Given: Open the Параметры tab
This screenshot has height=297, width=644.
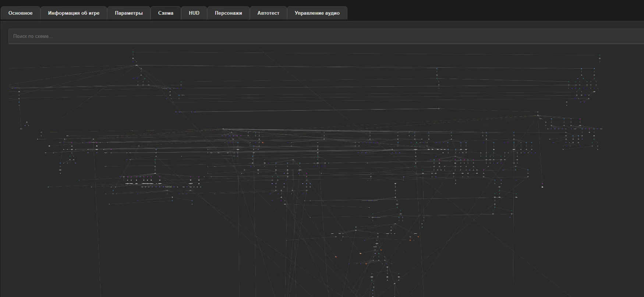Looking at the screenshot, I should pos(129,13).
